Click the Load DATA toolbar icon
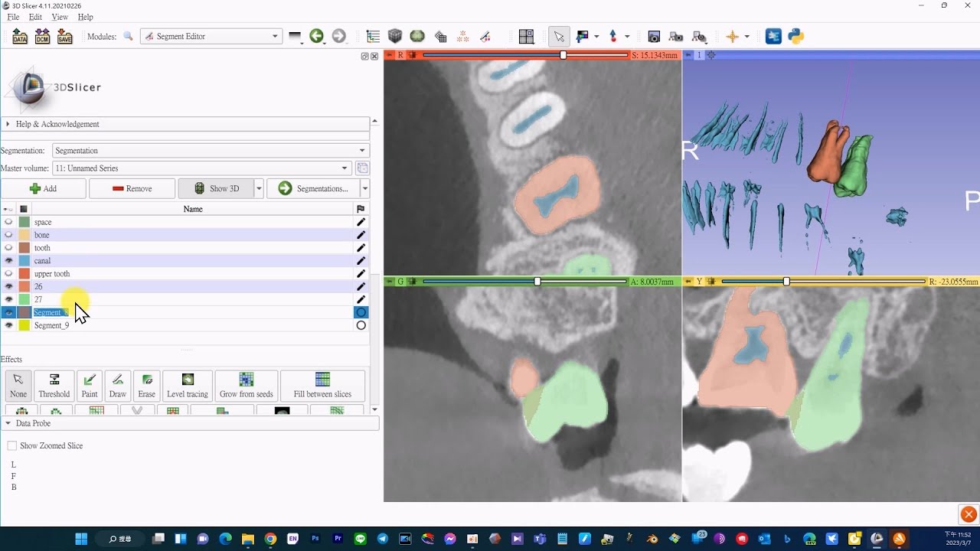The width and height of the screenshot is (980, 551). pos(20,36)
